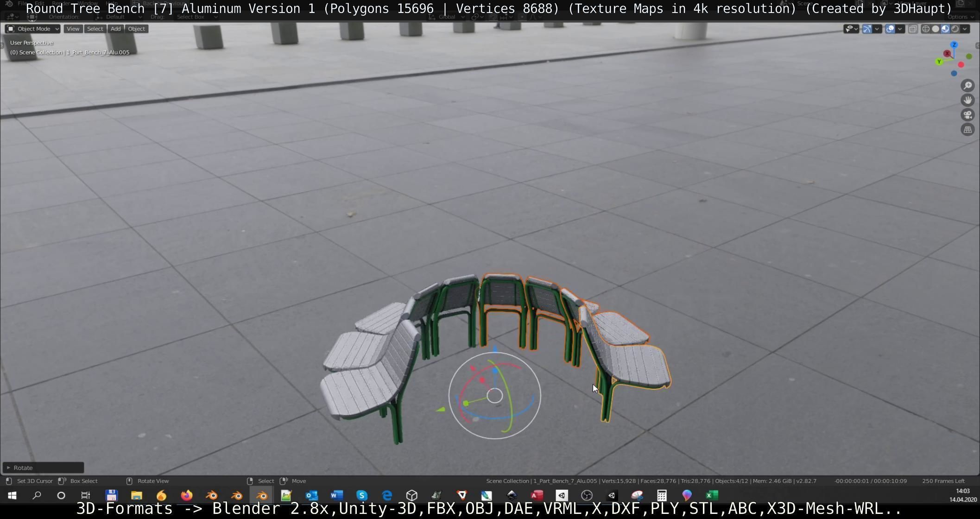Switch perspective/orthographic grid icon

point(967,130)
